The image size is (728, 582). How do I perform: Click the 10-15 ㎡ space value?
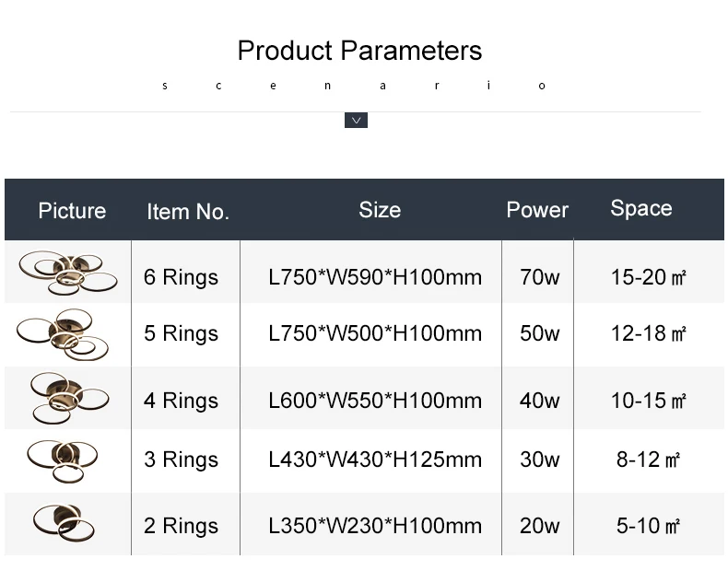click(649, 401)
